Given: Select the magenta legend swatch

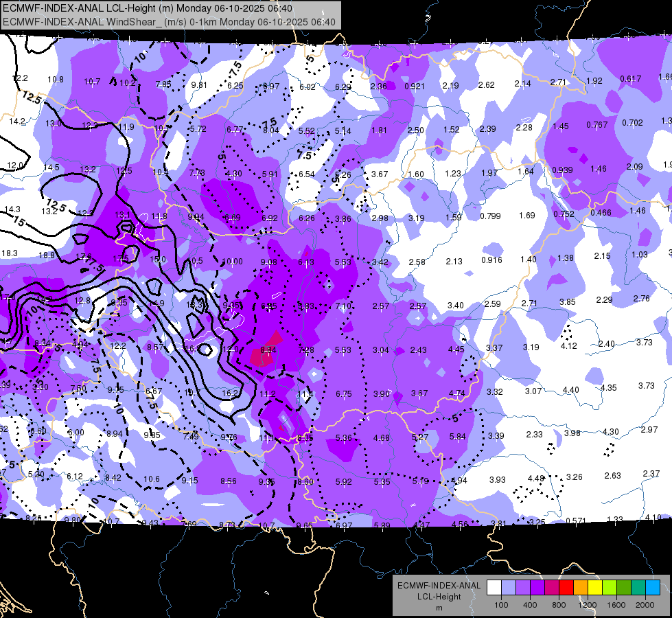Looking at the screenshot, I should coord(552,588).
